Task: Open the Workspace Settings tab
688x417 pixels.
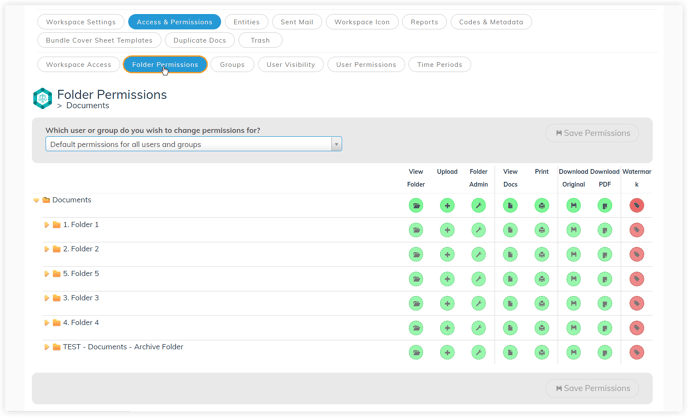Action: pyautogui.click(x=81, y=22)
